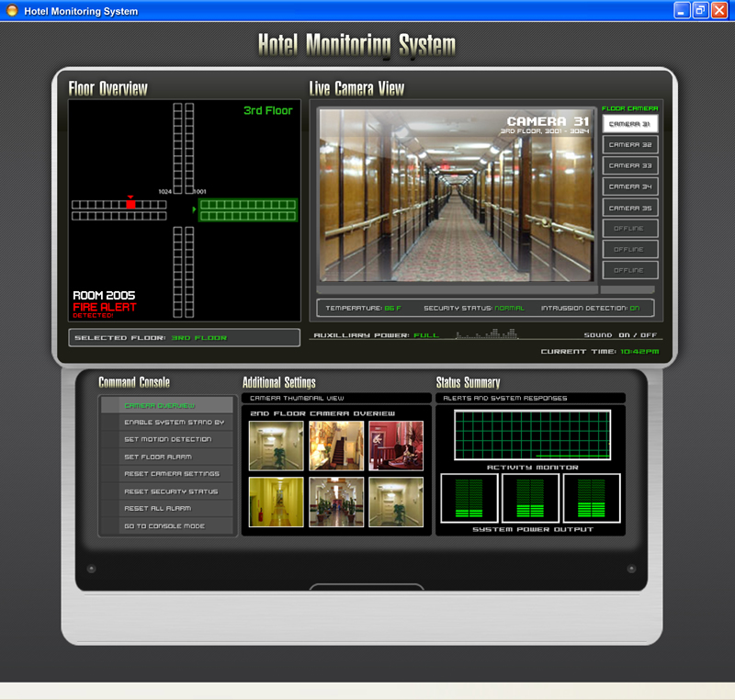Turn sound OFF
Viewport: 735px width, 700px height.
point(649,335)
